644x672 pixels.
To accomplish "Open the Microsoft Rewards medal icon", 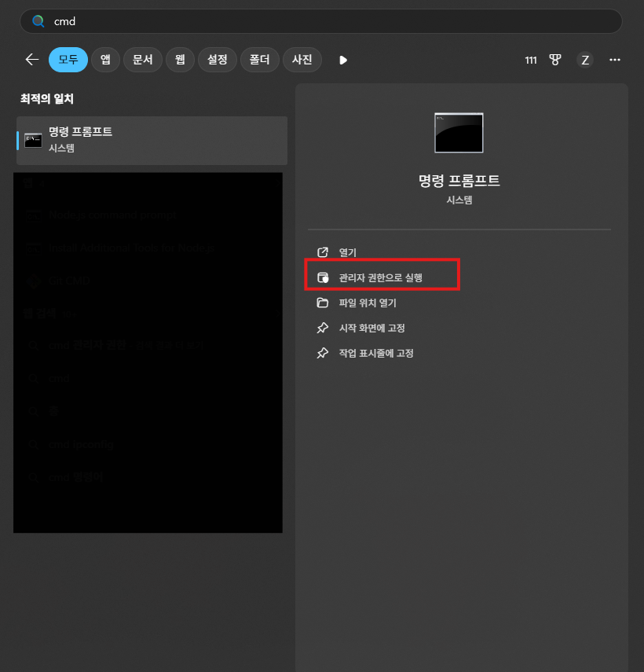I will [x=555, y=60].
